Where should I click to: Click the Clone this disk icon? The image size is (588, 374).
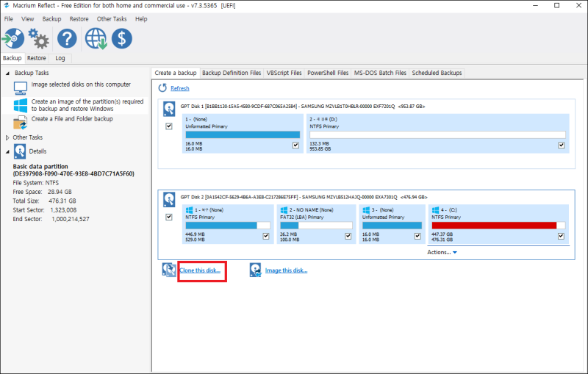coord(169,270)
